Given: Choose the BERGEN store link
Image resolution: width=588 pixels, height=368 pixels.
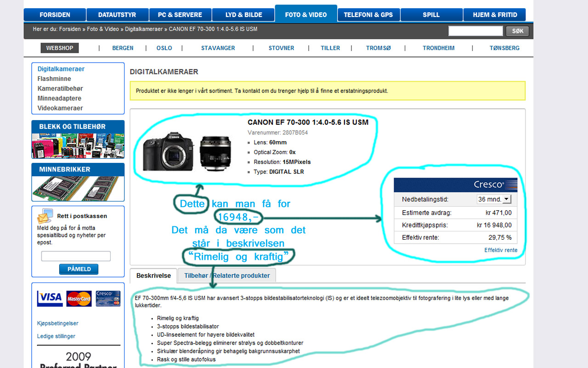Looking at the screenshot, I should [x=123, y=48].
